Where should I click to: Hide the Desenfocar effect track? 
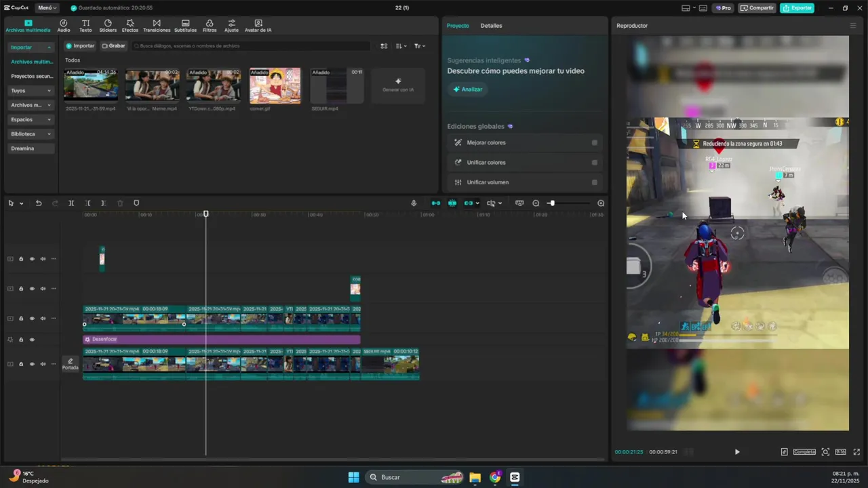32,340
